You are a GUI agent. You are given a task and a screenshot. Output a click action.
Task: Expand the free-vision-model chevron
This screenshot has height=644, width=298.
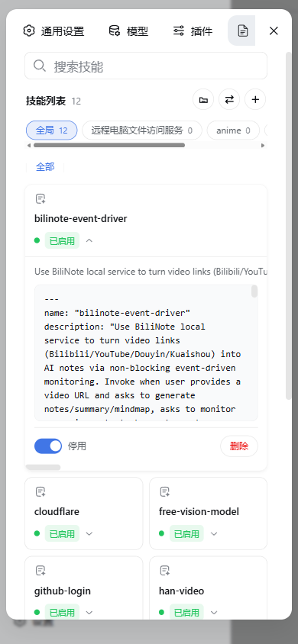[214, 533]
